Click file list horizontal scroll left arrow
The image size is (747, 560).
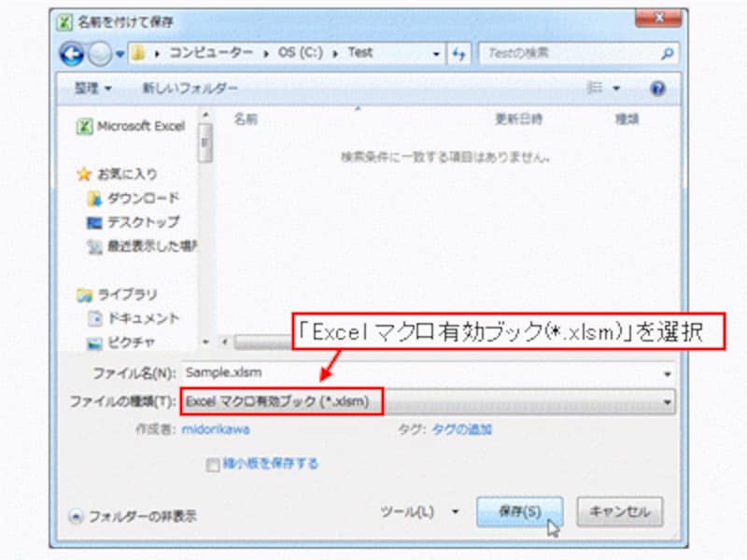tap(224, 342)
